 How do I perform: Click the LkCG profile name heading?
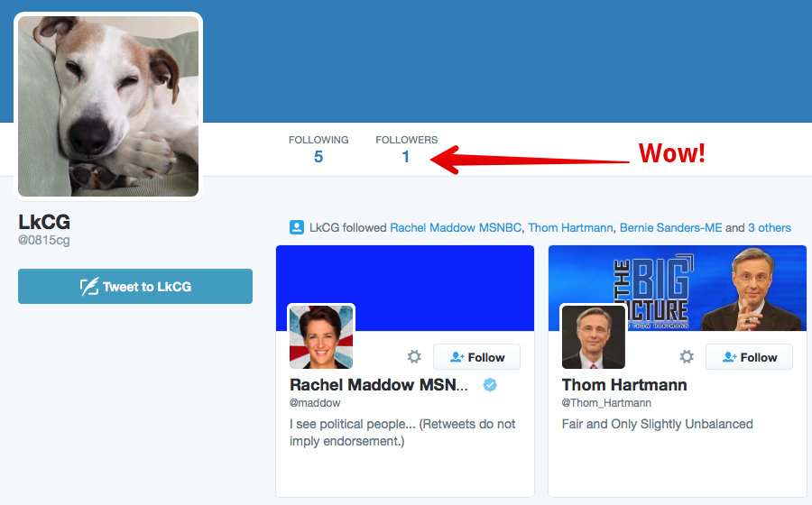pyautogui.click(x=44, y=222)
